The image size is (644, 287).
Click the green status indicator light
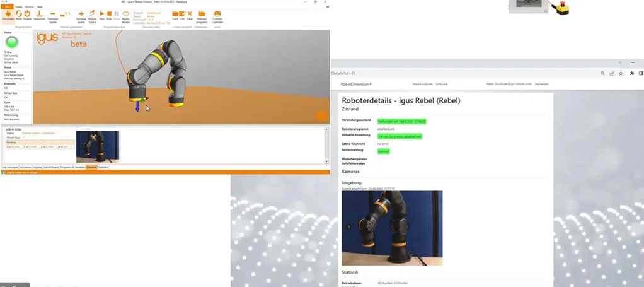pyautogui.click(x=11, y=42)
